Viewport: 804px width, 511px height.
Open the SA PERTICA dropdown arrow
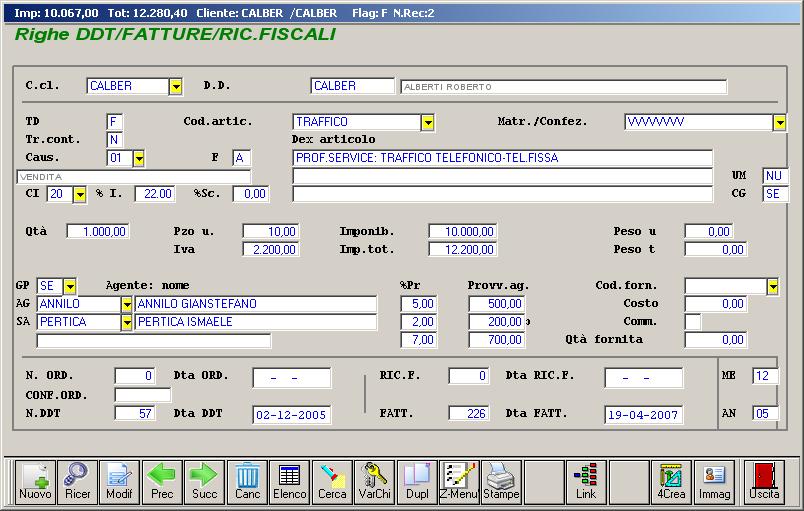click(x=127, y=322)
